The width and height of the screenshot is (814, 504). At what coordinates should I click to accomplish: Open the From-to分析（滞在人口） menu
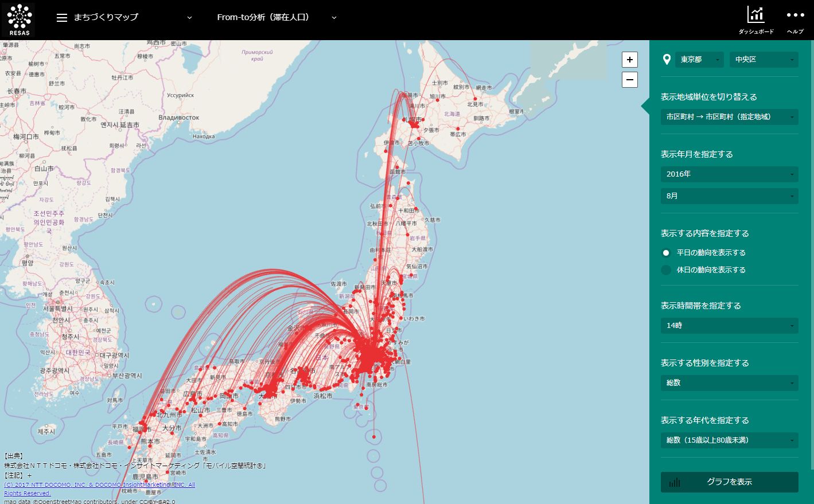click(276, 18)
